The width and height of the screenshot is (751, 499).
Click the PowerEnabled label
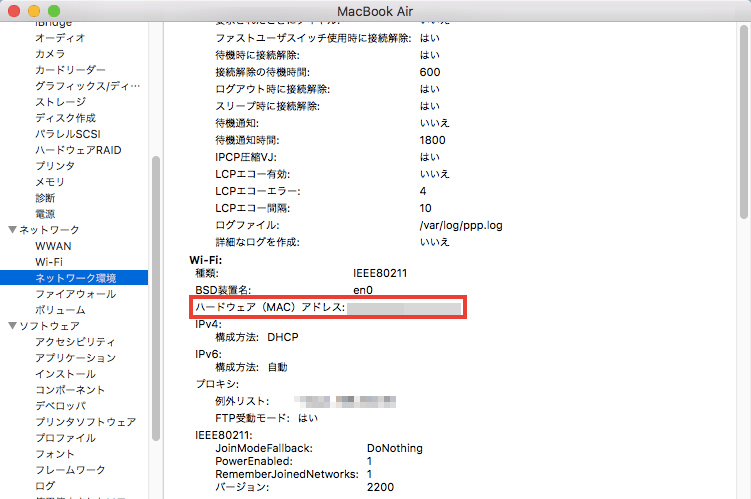tap(254, 461)
